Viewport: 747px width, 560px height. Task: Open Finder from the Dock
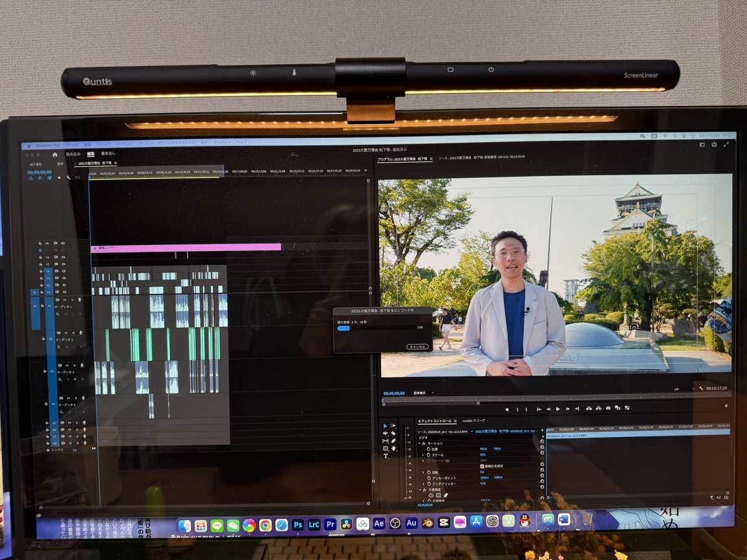184,526
